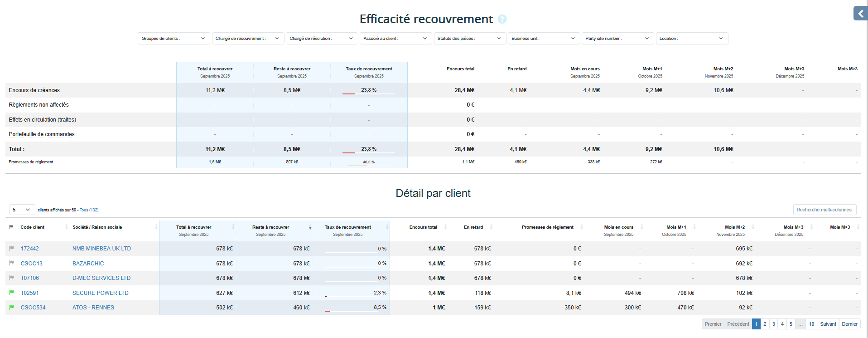Open client code 107106

pyautogui.click(x=30, y=278)
